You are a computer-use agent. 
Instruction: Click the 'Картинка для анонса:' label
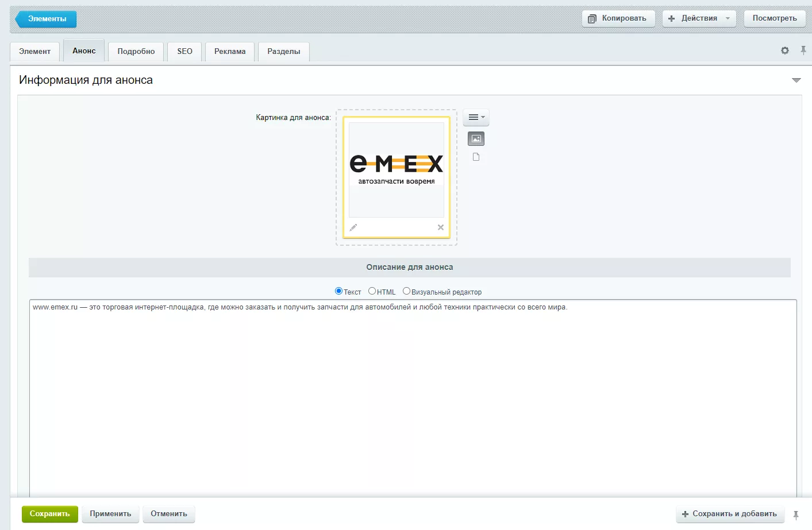(293, 118)
